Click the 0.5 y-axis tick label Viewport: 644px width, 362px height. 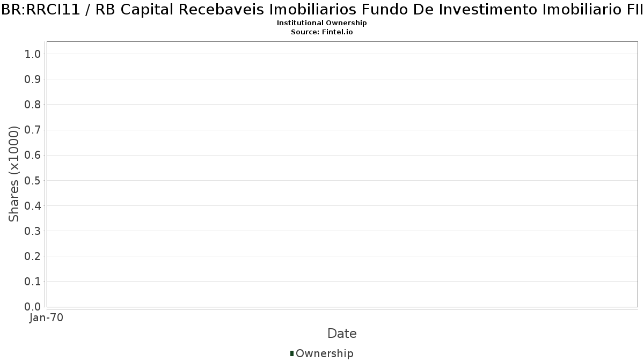(x=33, y=180)
